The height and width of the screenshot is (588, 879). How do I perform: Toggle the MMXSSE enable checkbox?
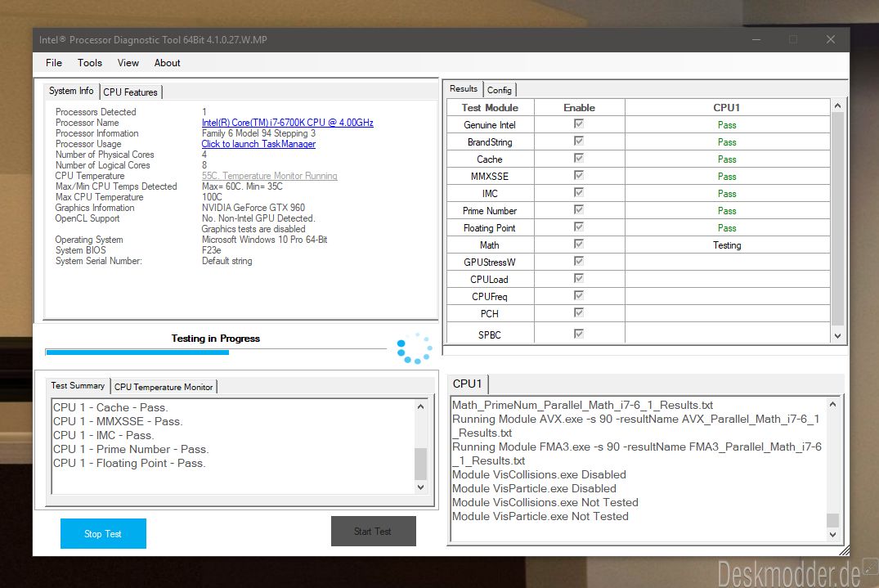pyautogui.click(x=579, y=176)
